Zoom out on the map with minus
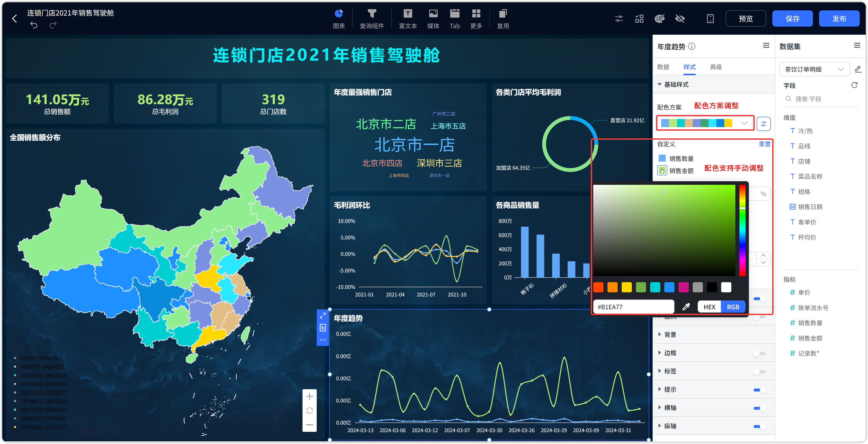Image resolution: width=868 pixels, height=444 pixels. tap(309, 424)
